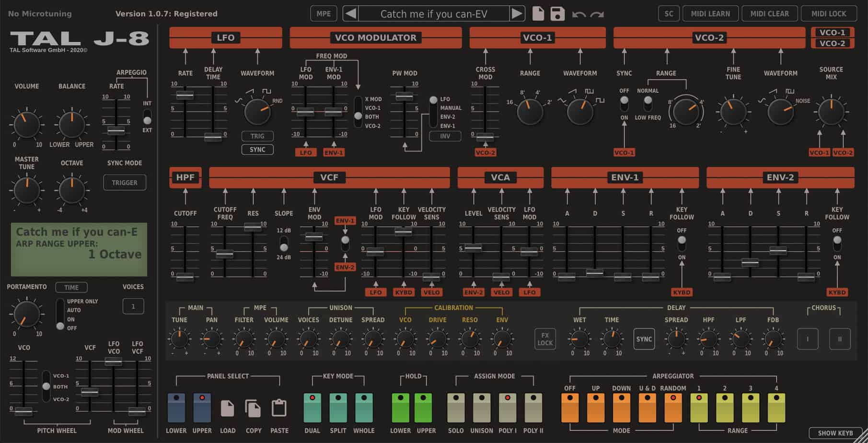The width and height of the screenshot is (868, 443).
Task: Copy the current patch with the COPY icon
Action: pos(254,408)
